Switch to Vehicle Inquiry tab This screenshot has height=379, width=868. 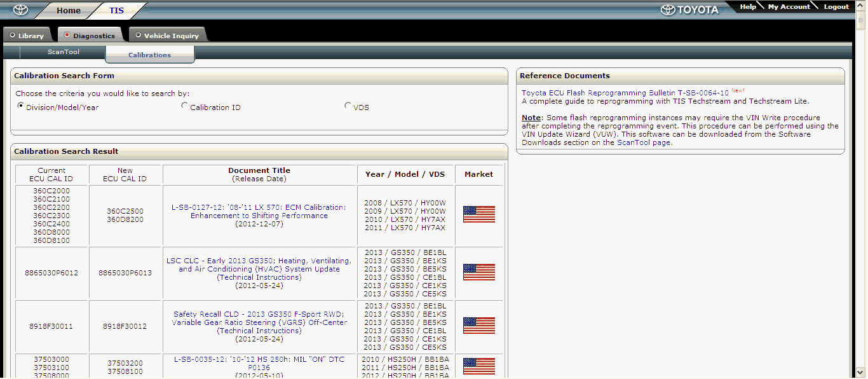(x=167, y=36)
